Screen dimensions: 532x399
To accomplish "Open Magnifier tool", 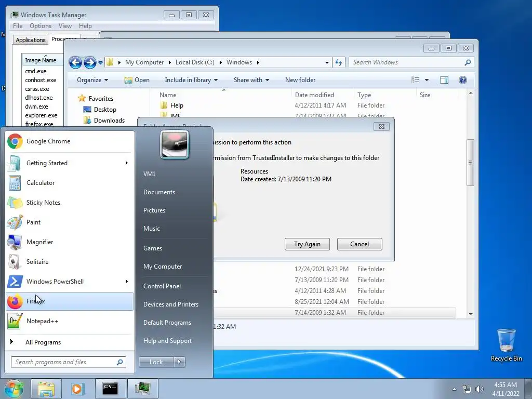I will tap(70, 242).
